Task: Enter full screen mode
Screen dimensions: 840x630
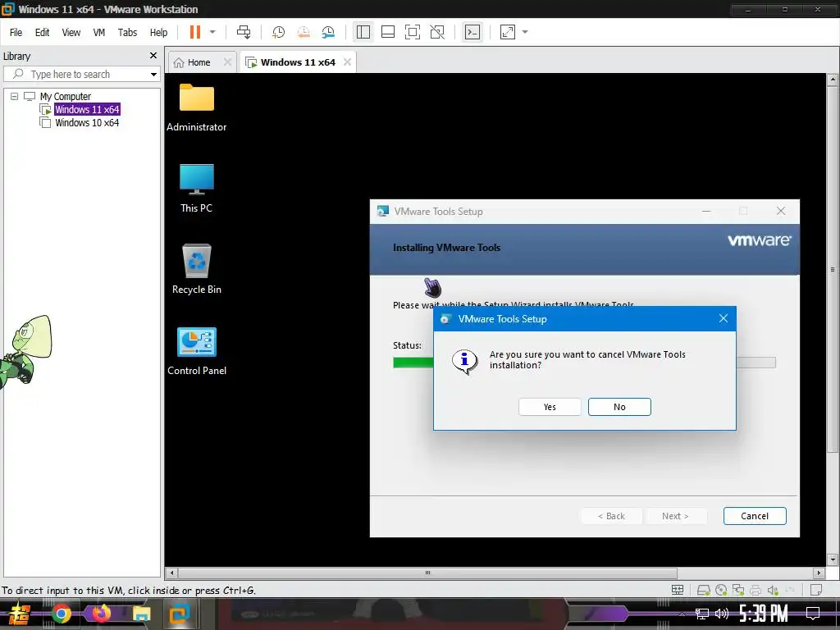Action: pyautogui.click(x=413, y=32)
